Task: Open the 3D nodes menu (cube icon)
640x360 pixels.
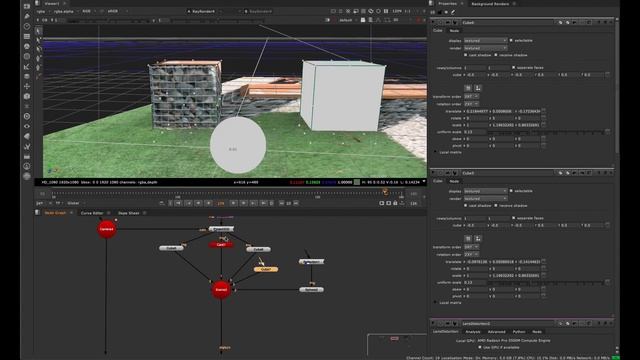Action: [x=27, y=96]
